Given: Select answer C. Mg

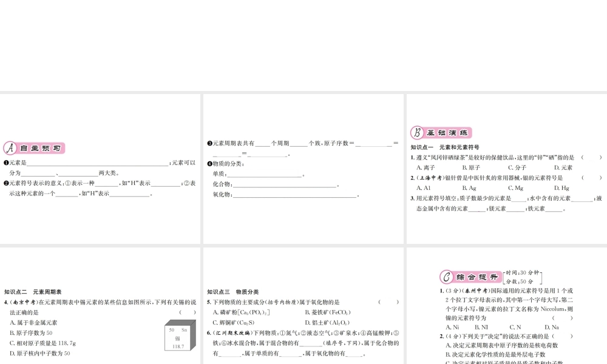Looking at the screenshot, I should (515, 188).
